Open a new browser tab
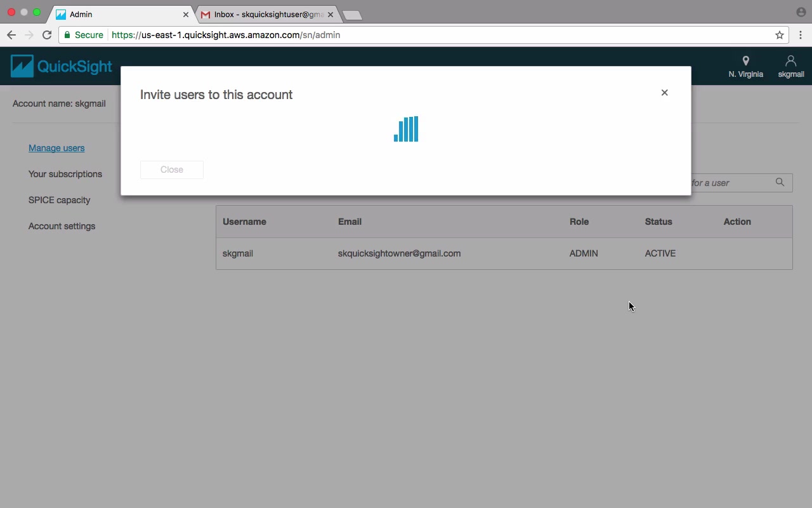This screenshot has height=508, width=812. click(x=352, y=15)
